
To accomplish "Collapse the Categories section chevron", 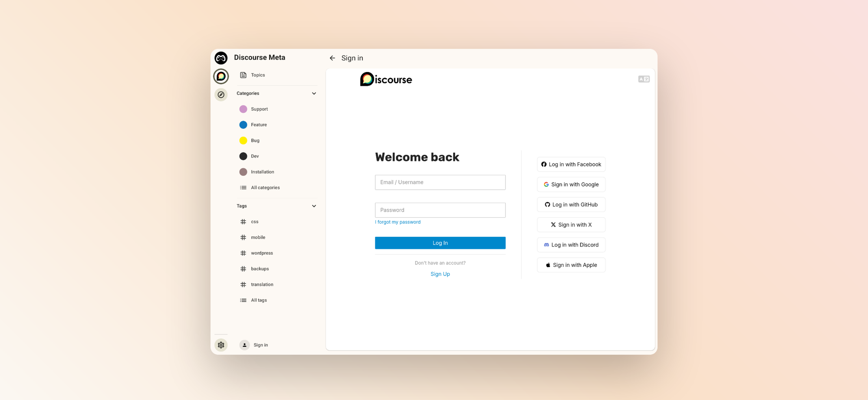I will click(x=314, y=93).
